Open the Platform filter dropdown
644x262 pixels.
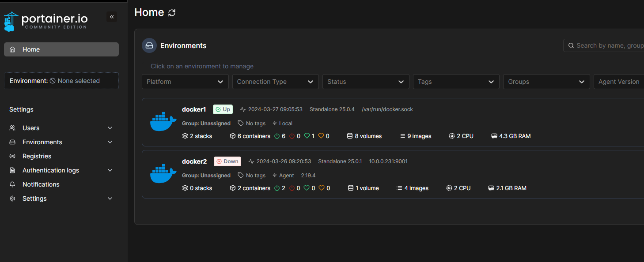[185, 82]
